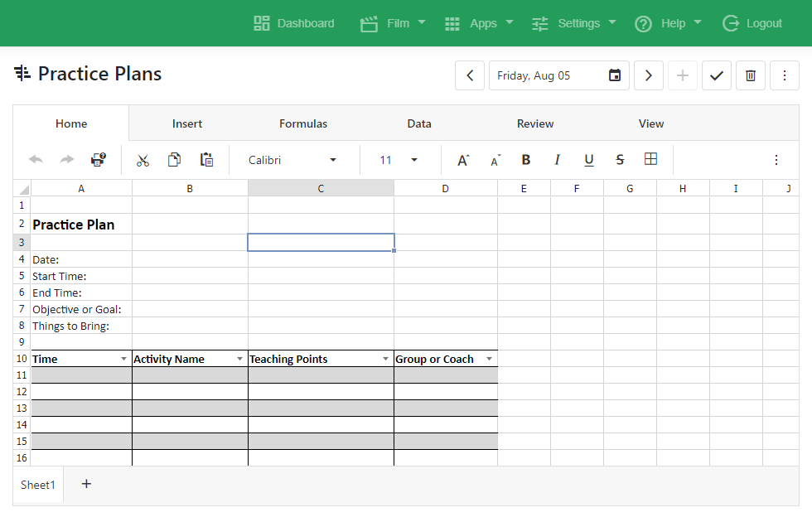Click the Cut scissors icon
The height and width of the screenshot is (522, 812).
[x=143, y=160]
